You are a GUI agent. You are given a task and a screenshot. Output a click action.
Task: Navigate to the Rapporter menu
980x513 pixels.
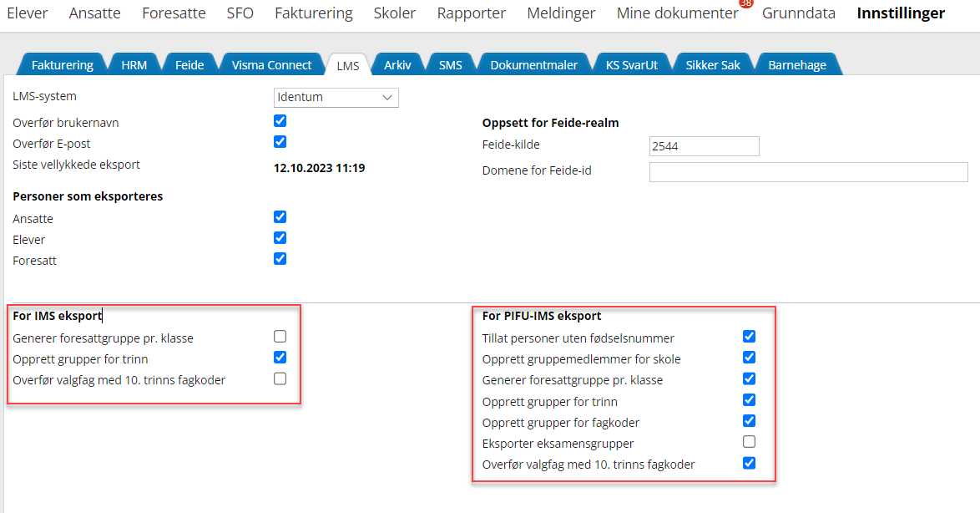[x=471, y=13]
